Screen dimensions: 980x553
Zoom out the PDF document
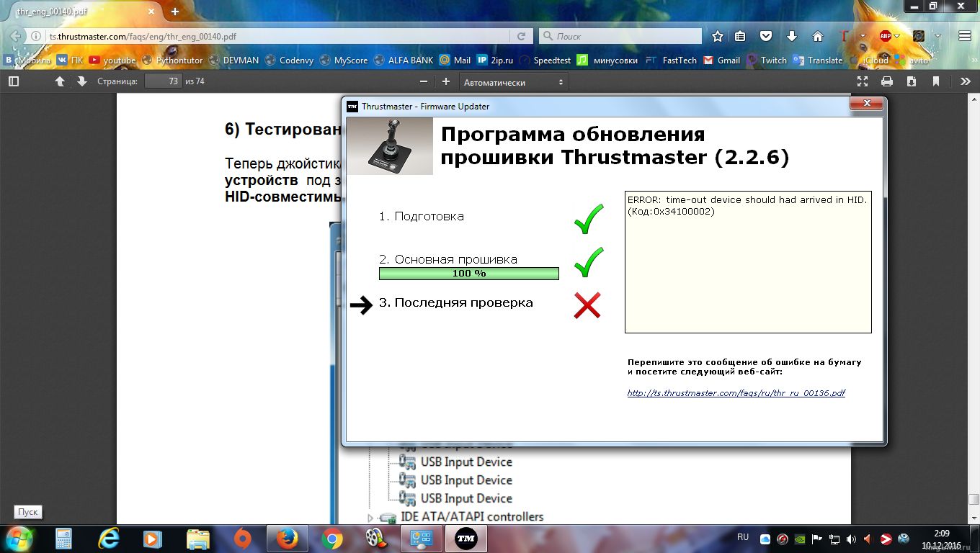(x=424, y=81)
